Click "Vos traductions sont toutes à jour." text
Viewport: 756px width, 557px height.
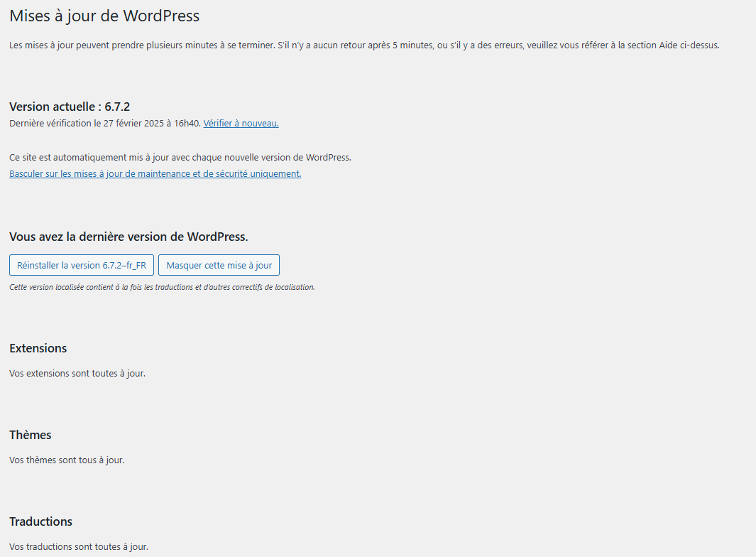pyautogui.click(x=79, y=546)
